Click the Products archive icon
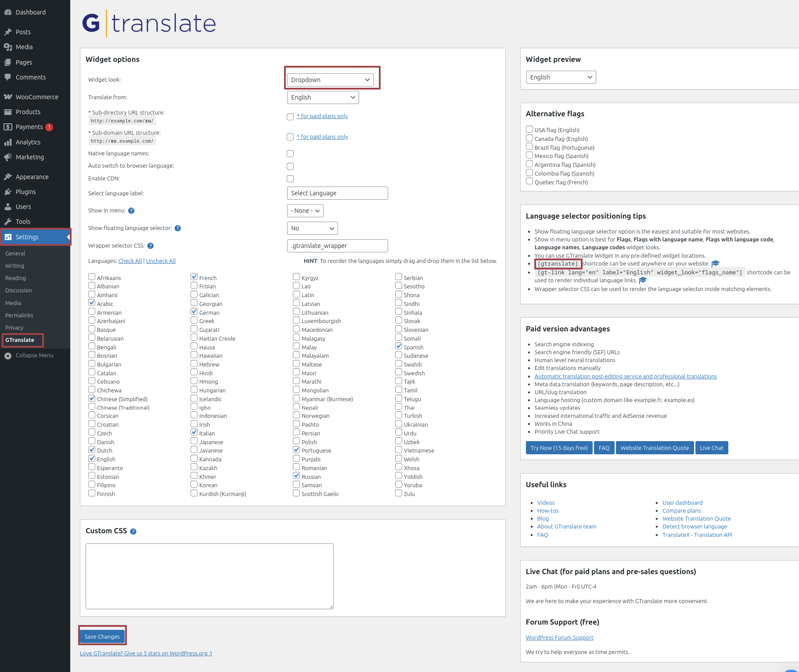Screen dimensions: 799x672 coord(8,112)
